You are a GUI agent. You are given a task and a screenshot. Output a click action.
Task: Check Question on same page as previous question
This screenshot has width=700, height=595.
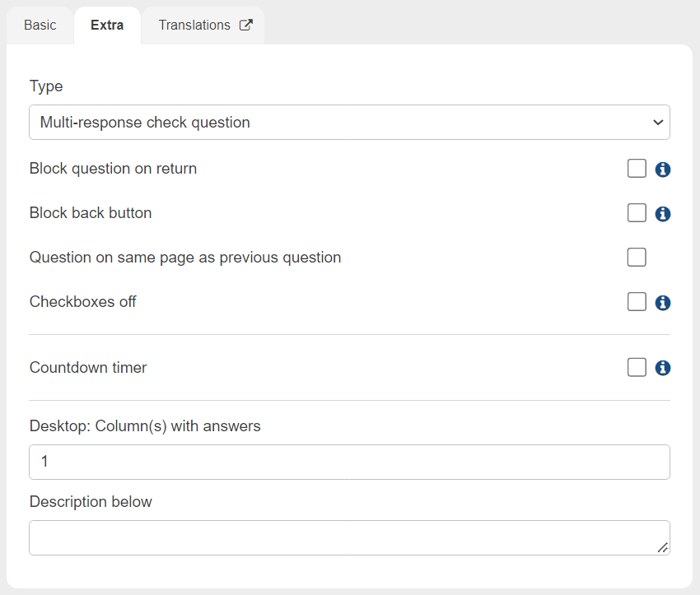(x=637, y=258)
